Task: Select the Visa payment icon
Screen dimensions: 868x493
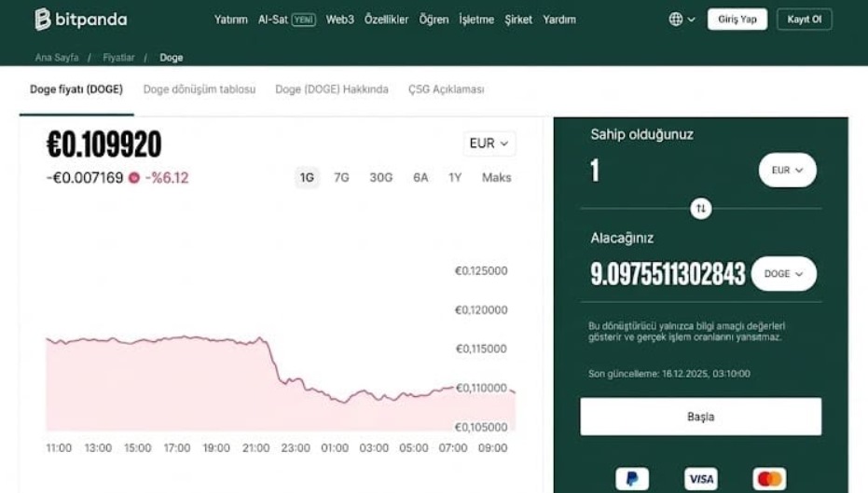Action: coord(701,479)
